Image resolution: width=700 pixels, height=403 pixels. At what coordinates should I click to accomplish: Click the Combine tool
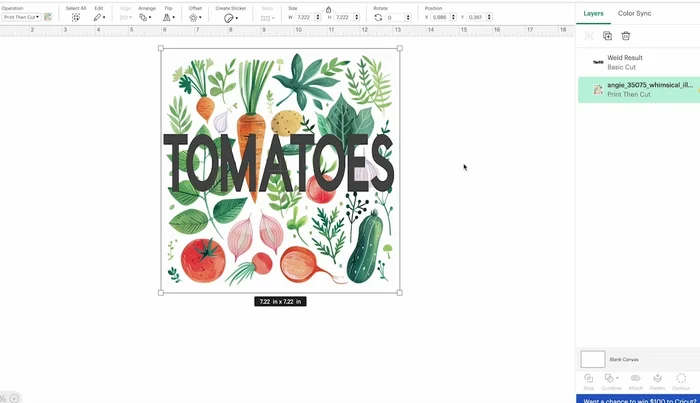[609, 382]
